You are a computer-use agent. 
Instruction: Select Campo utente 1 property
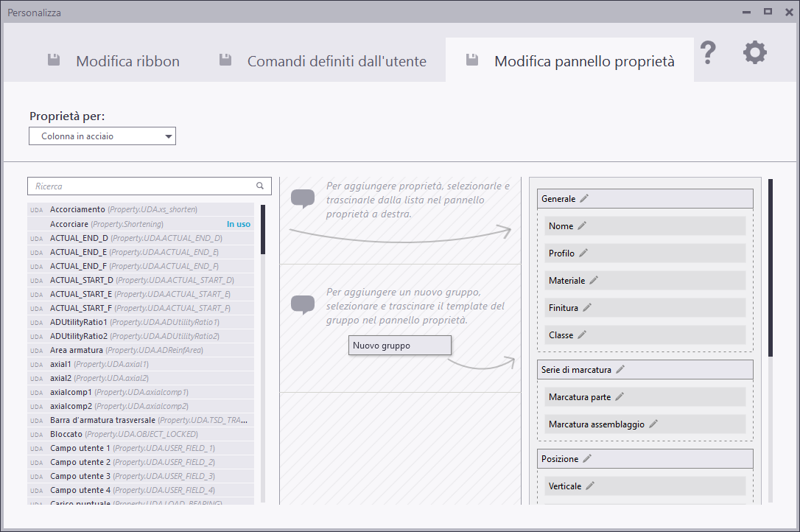(x=140, y=448)
